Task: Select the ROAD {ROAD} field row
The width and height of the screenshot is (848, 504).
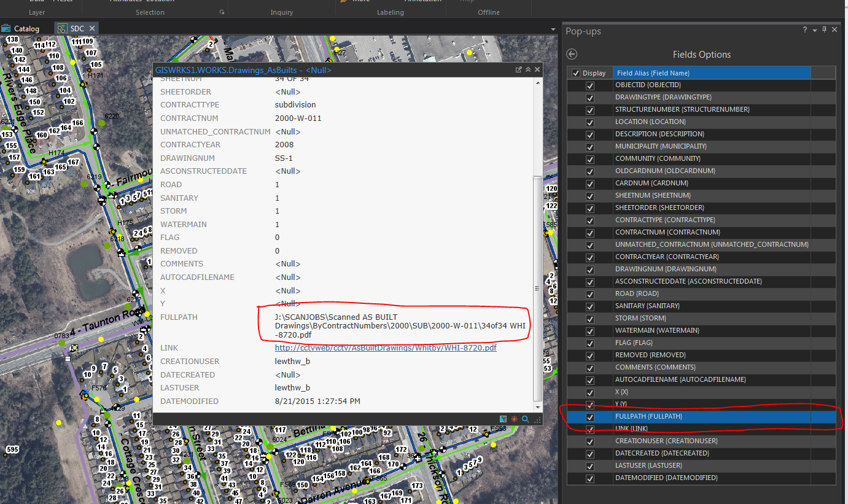Action: (x=701, y=293)
